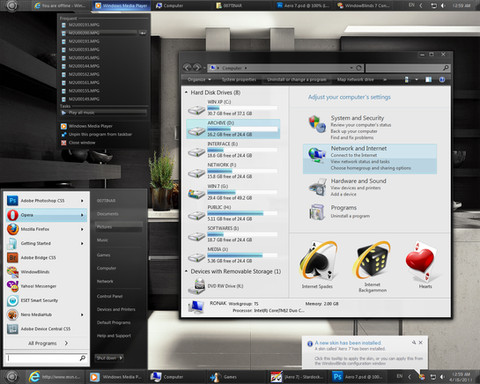The image size is (480, 384).
Task: Expand the All Programs list
Action: (x=48, y=343)
